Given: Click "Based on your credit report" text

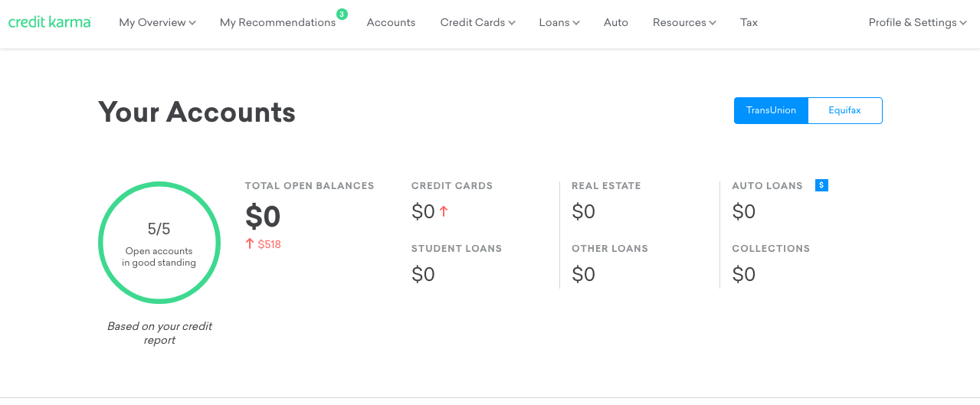Looking at the screenshot, I should coord(159,333).
